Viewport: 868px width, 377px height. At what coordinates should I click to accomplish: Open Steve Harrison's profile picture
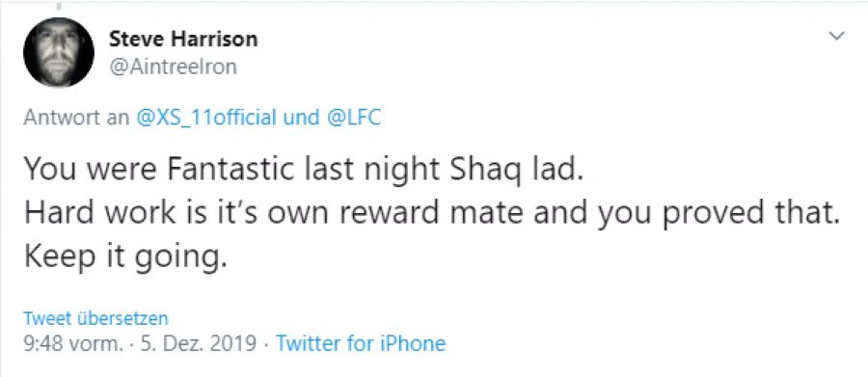click(59, 52)
